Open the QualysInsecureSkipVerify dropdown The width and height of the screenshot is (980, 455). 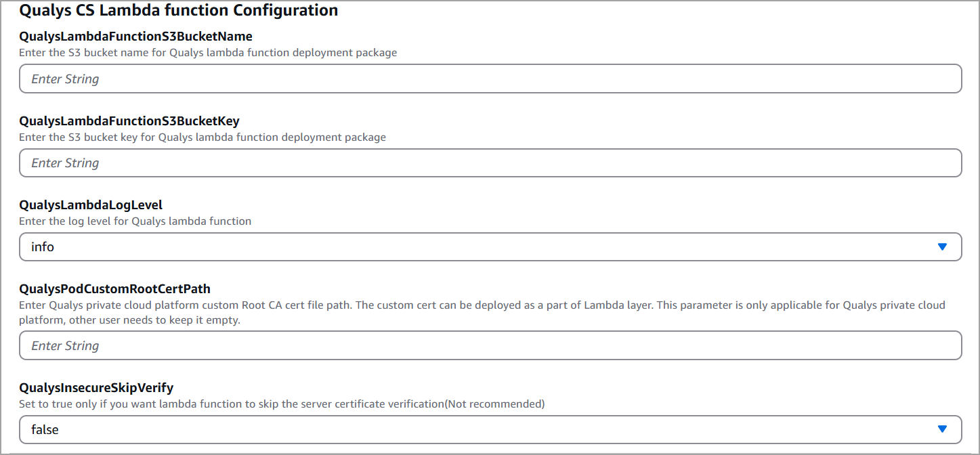point(490,429)
